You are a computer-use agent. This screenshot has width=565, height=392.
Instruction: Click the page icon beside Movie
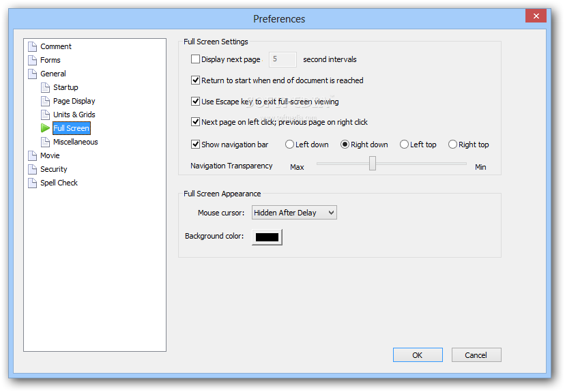[x=33, y=156]
